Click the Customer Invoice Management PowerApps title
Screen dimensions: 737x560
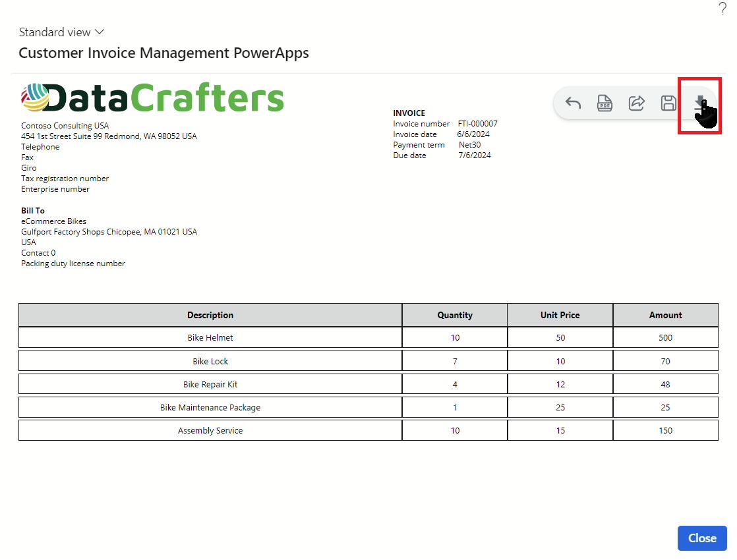[163, 53]
